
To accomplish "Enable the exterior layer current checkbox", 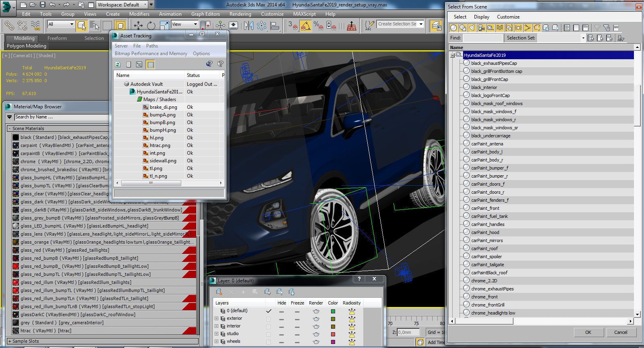I will [x=268, y=319].
